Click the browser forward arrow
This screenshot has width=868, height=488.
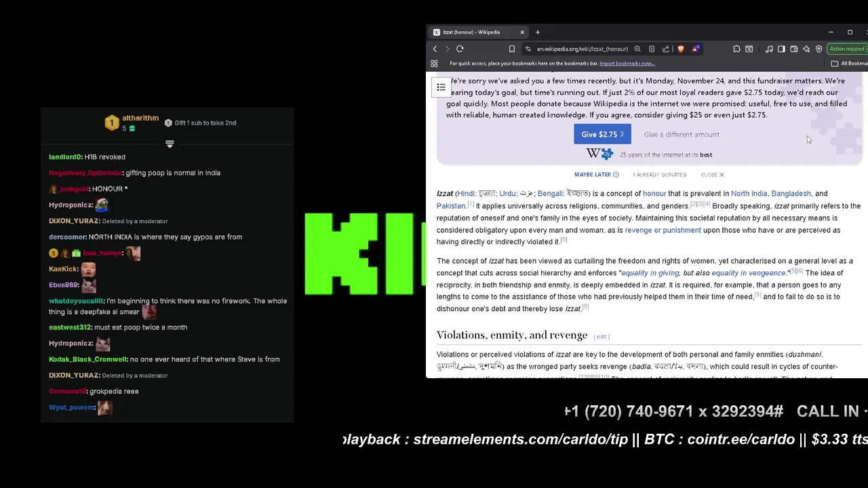(447, 49)
